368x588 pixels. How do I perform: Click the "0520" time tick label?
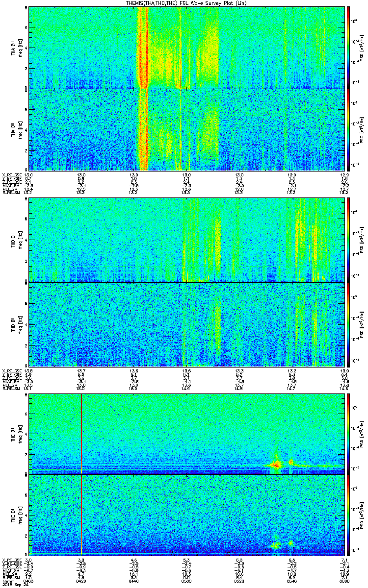coord(238,581)
